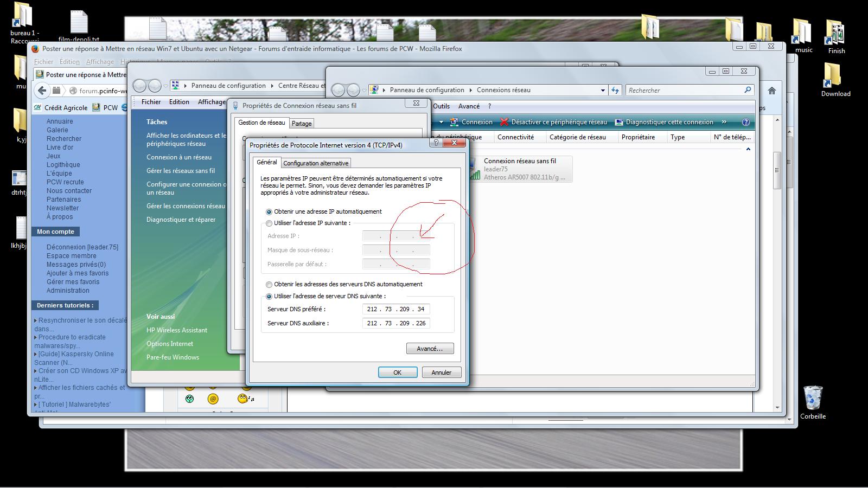Image resolution: width=868 pixels, height=488 pixels.
Task: Click the help '?' button of TCP/IPv4 dialog
Action: click(x=436, y=143)
